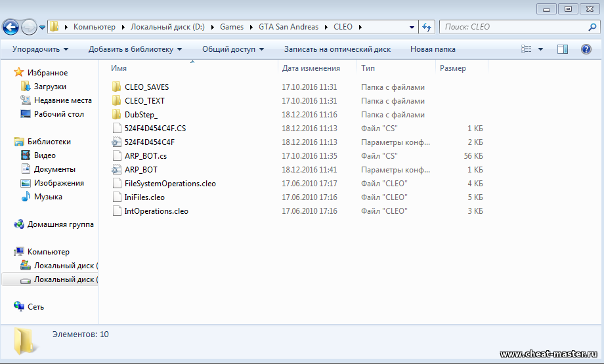Open Недавние места in the sidebar
Viewport: 604px width, 364px height.
[63, 100]
